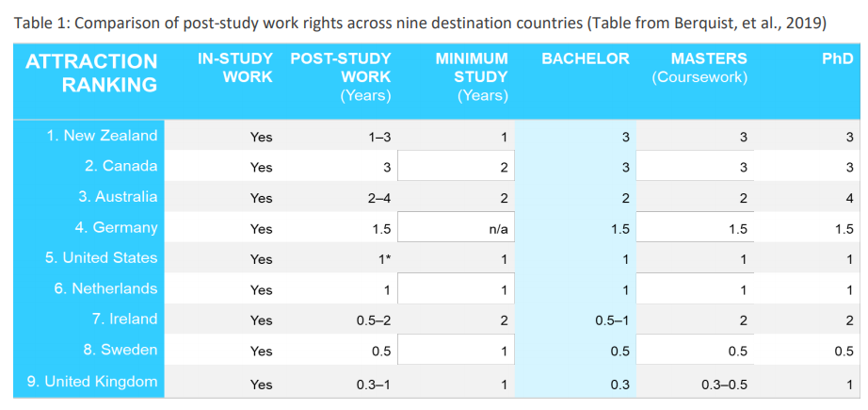
Task: Click the New Zealand row label
Action: [x=103, y=136]
